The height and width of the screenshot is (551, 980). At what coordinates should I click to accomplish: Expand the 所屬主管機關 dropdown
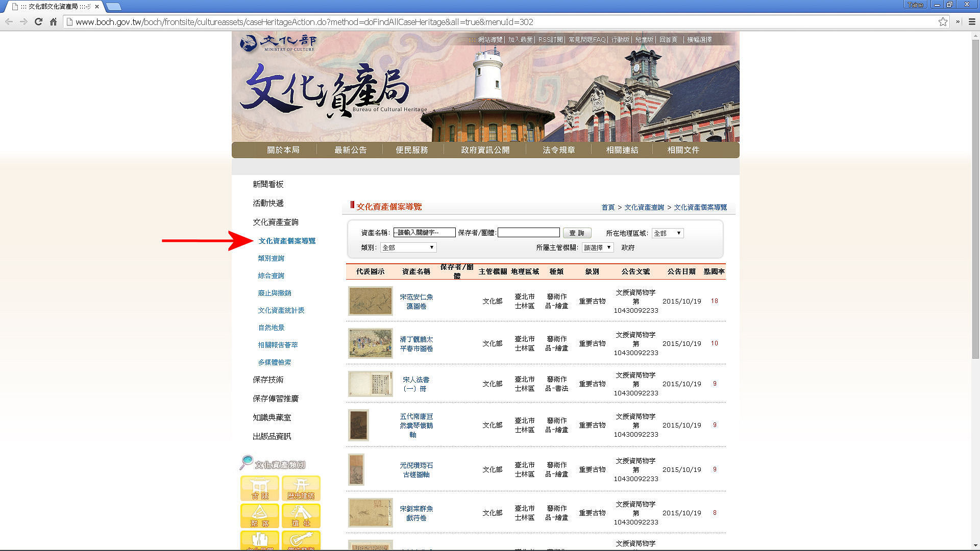(598, 247)
